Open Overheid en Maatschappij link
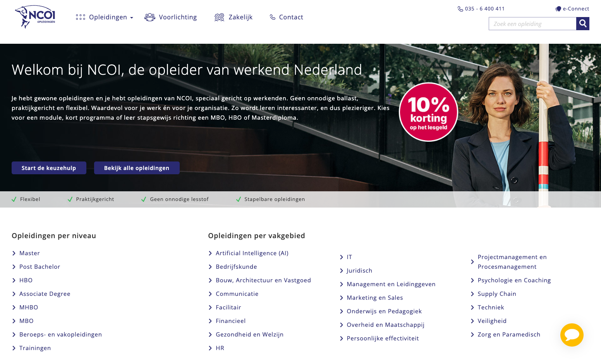 (386, 325)
